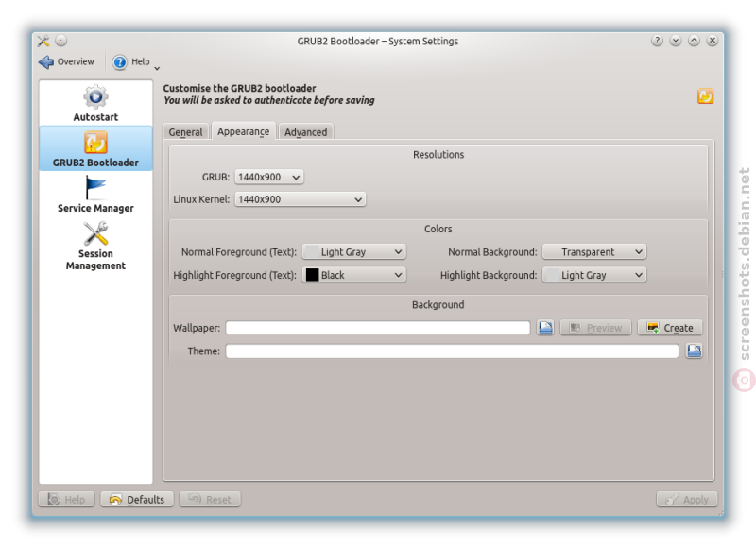Screen dimensions: 756x548
Task: Expand the Normal Foreground (Text) color dropdown
Action: [x=353, y=251]
